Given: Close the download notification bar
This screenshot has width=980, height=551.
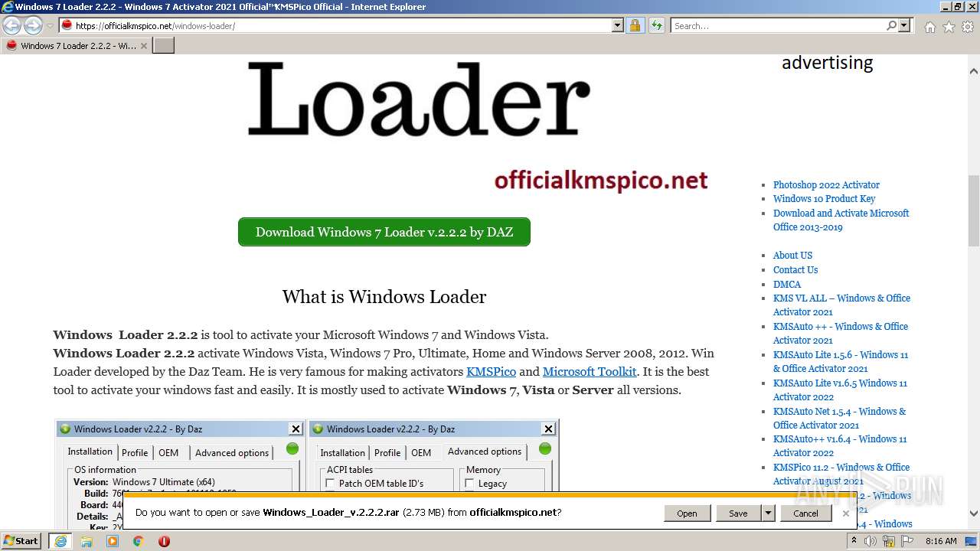Looking at the screenshot, I should [846, 513].
